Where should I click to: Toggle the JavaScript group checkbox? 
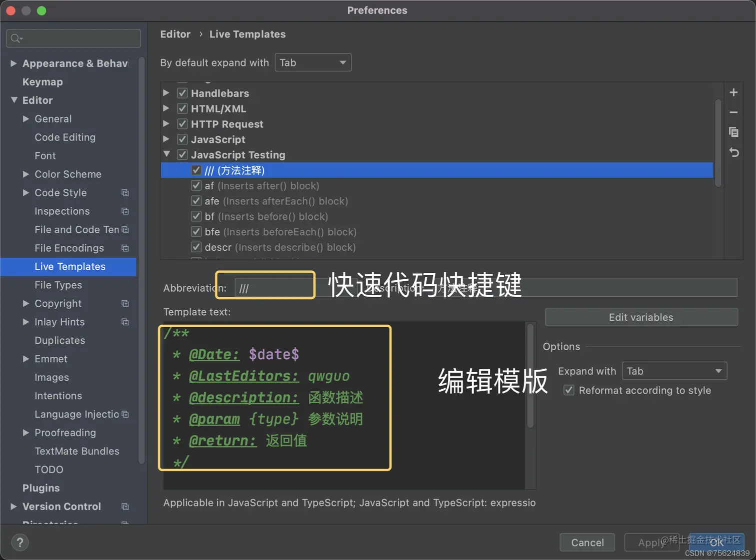tap(182, 139)
